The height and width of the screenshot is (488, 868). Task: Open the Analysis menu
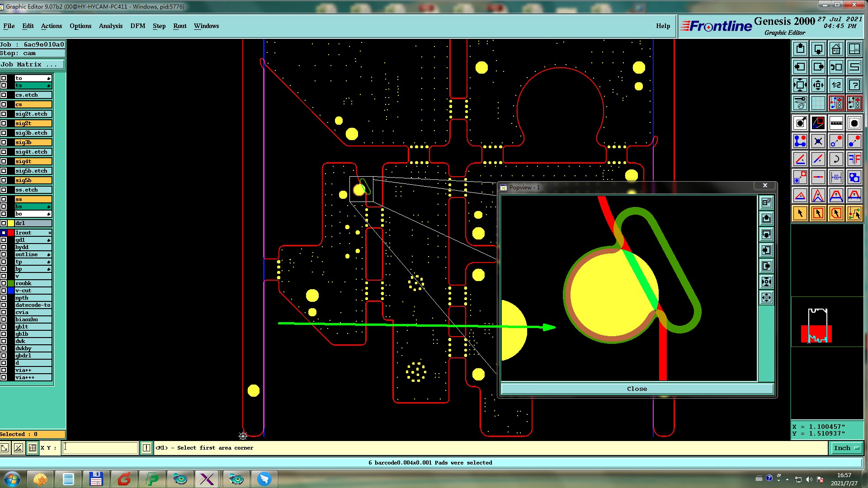[111, 26]
